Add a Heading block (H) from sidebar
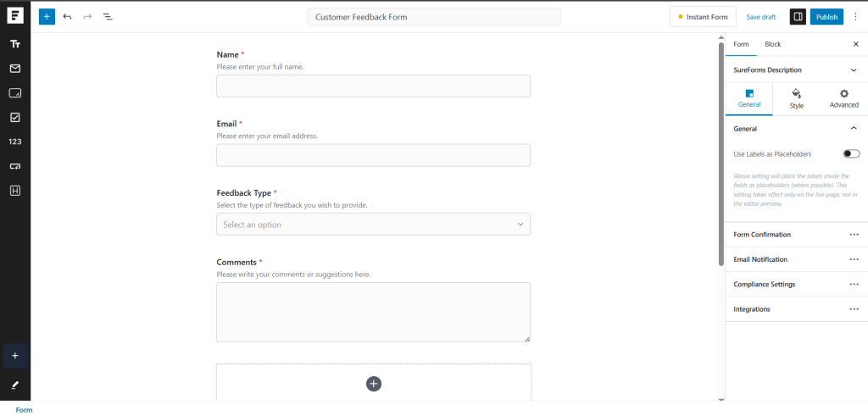Image resolution: width=868 pixels, height=416 pixels. click(15, 191)
